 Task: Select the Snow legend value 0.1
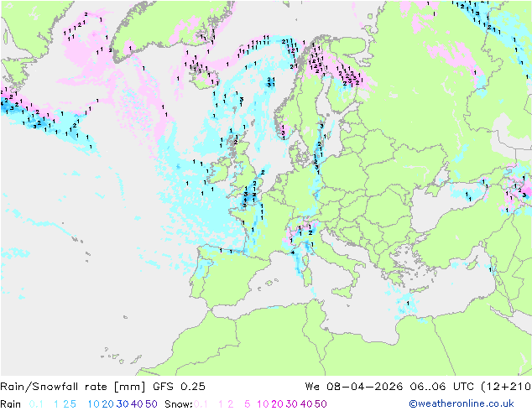tap(201, 404)
